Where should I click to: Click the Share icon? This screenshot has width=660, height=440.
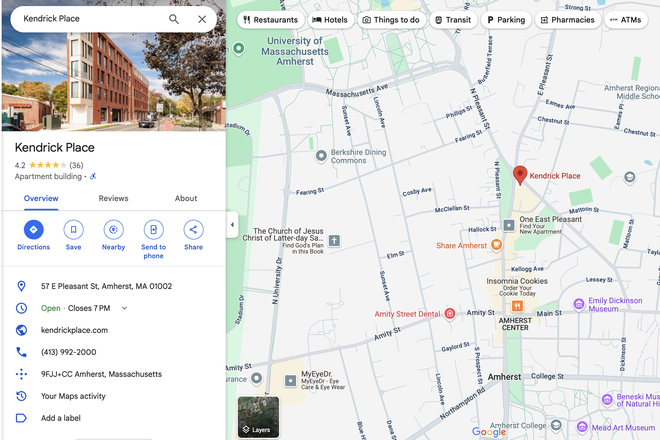pos(193,229)
